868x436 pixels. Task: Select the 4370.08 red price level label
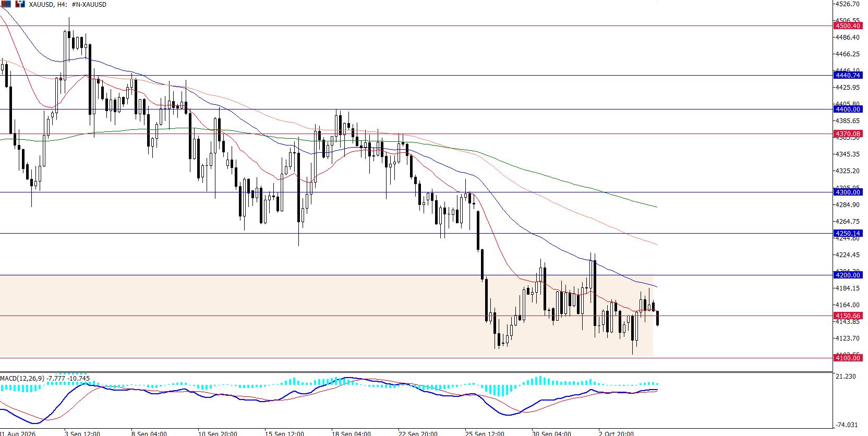click(848, 134)
